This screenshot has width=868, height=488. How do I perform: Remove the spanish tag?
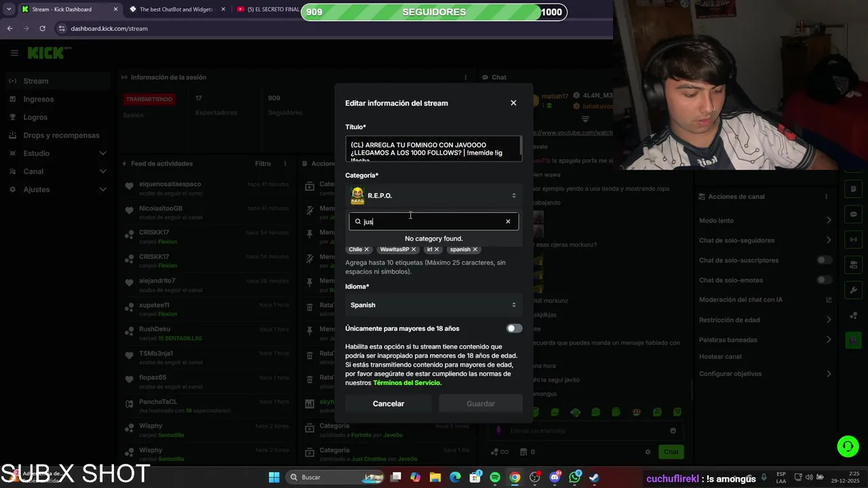click(x=475, y=249)
